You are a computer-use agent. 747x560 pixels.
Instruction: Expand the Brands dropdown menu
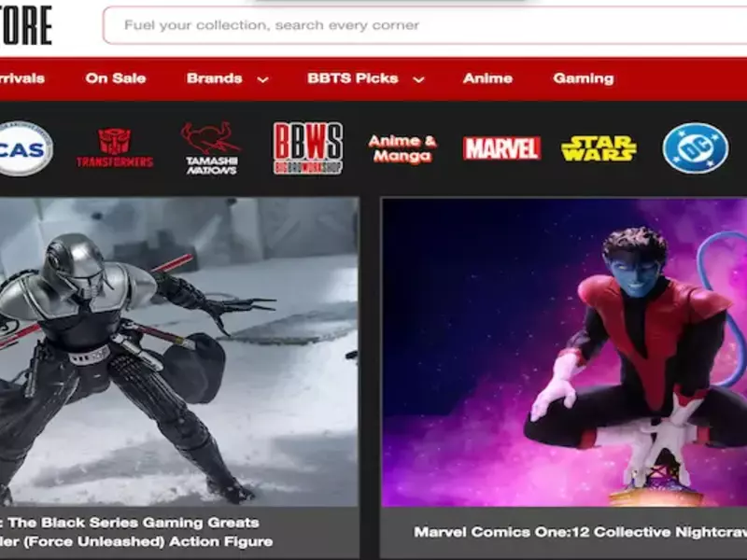pyautogui.click(x=214, y=78)
